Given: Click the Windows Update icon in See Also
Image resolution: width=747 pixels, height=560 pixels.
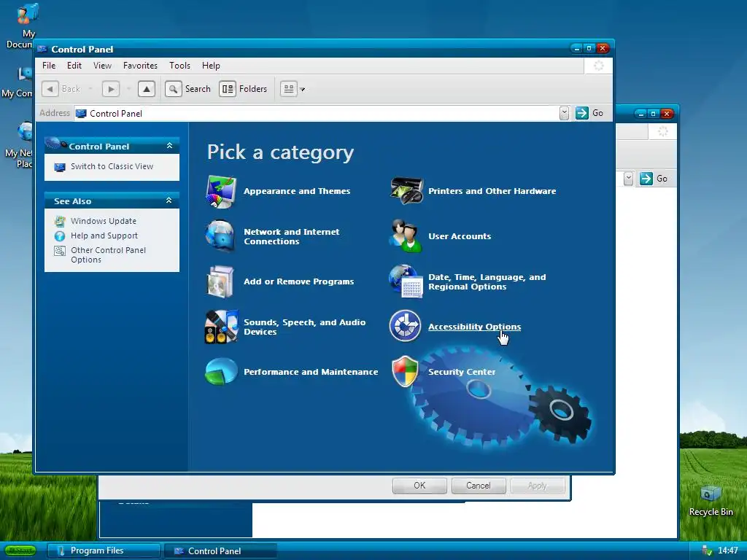Looking at the screenshot, I should (x=60, y=221).
